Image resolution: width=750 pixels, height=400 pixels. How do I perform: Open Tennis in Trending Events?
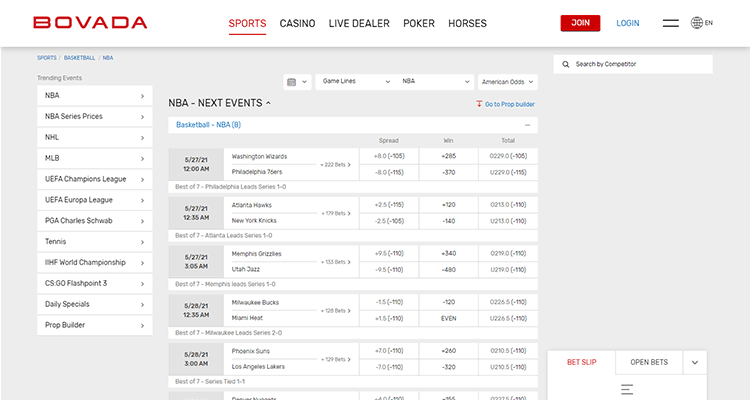95,242
